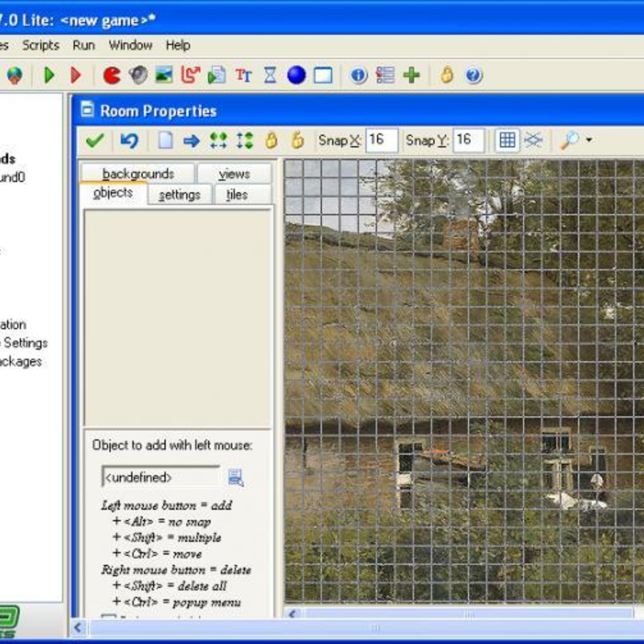This screenshot has height=644, width=644.
Task: Create an object with blue ball icon
Action: tap(296, 75)
